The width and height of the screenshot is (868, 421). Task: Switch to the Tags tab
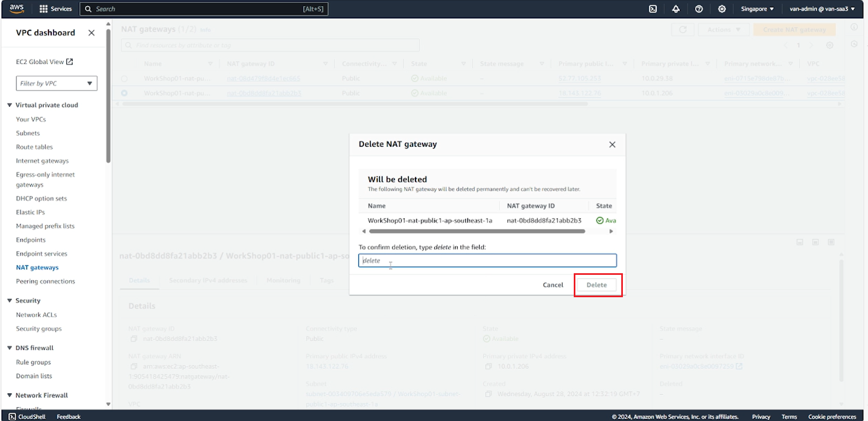[x=326, y=280]
